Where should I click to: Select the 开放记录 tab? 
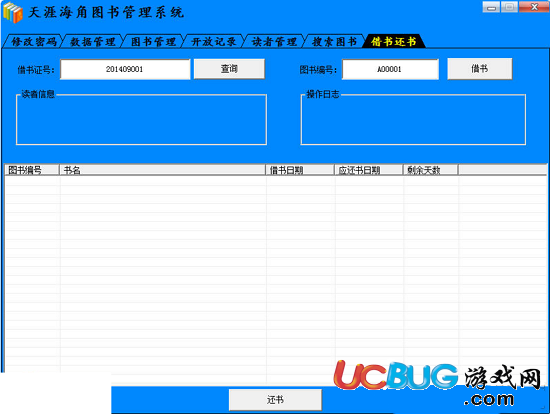coord(213,41)
